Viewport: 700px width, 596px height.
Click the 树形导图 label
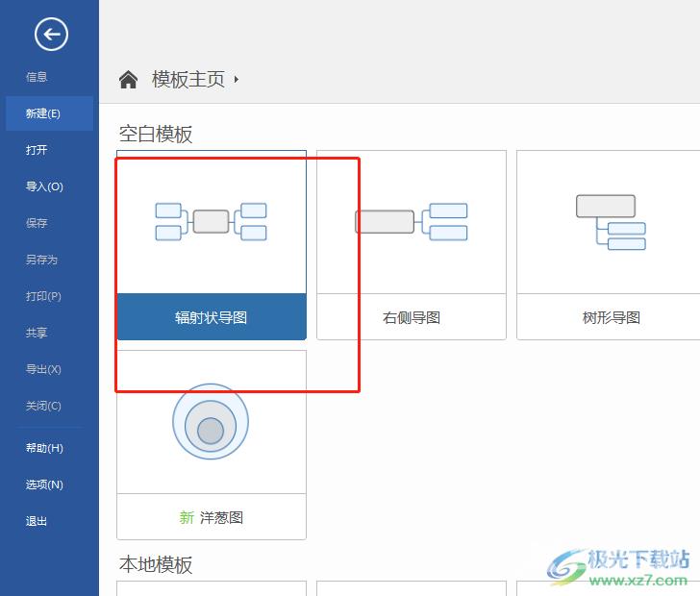coord(612,317)
